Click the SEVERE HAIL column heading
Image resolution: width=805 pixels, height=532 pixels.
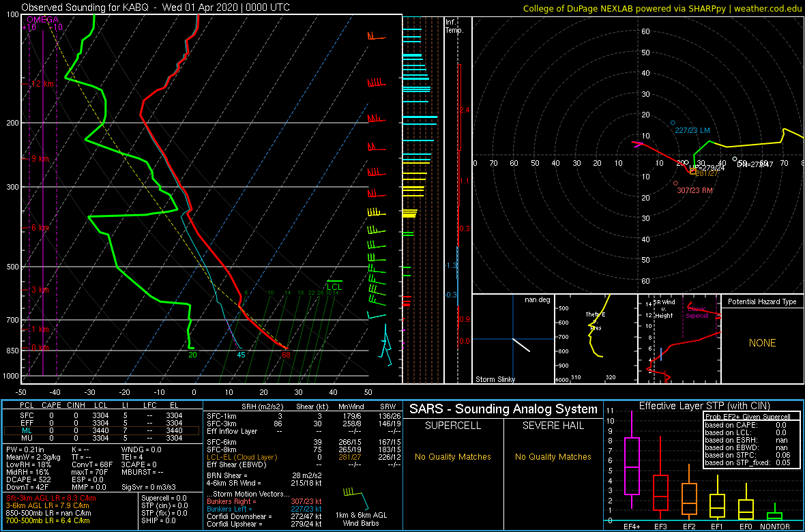[x=553, y=426]
